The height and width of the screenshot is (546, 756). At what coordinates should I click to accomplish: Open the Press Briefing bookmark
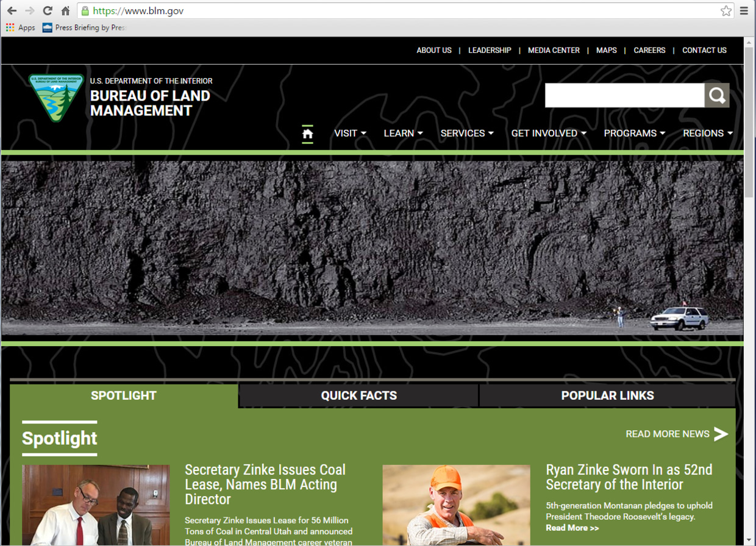tap(84, 27)
